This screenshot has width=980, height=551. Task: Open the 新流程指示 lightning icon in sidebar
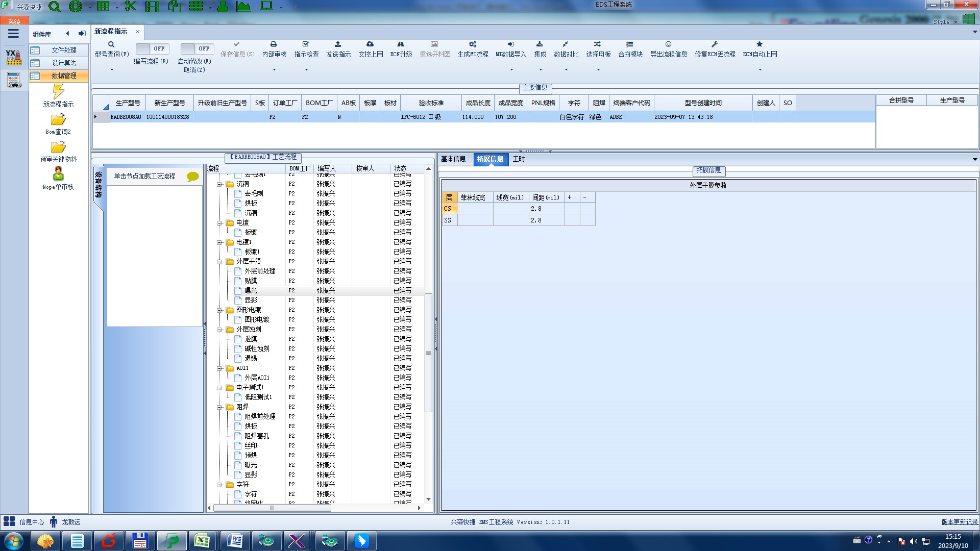point(58,92)
